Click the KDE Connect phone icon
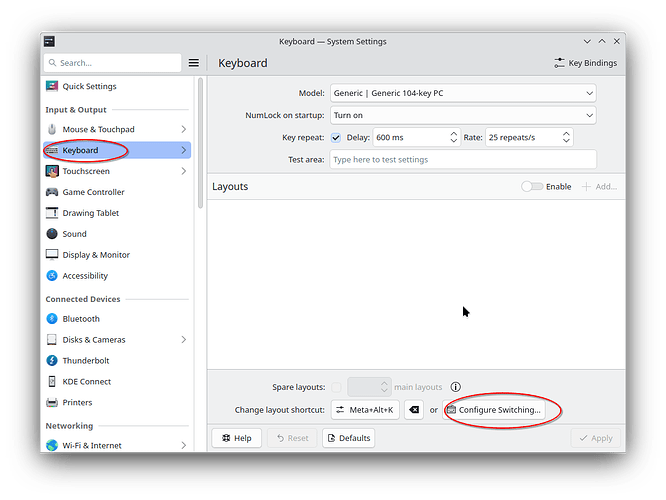 coord(52,381)
